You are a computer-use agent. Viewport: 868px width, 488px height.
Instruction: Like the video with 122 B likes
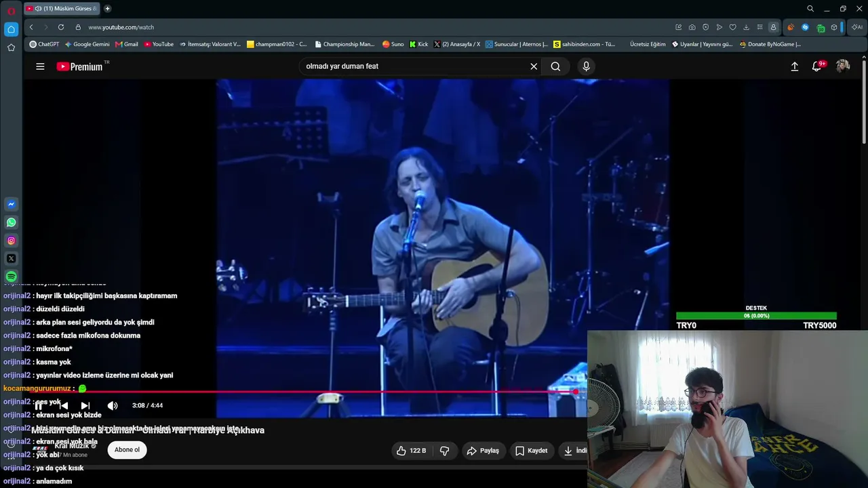point(411,451)
